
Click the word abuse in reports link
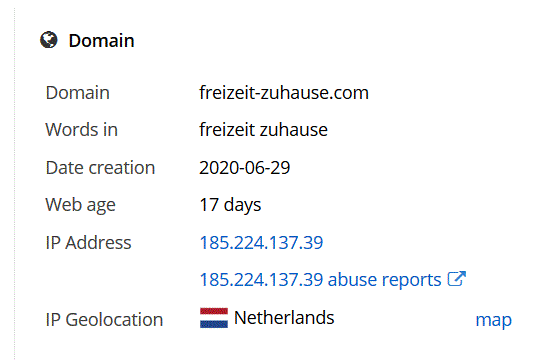(x=352, y=279)
